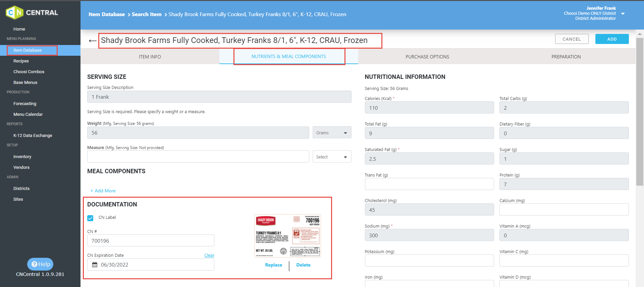The image size is (644, 287).
Task: Click the Sugar field
Action: (564, 159)
